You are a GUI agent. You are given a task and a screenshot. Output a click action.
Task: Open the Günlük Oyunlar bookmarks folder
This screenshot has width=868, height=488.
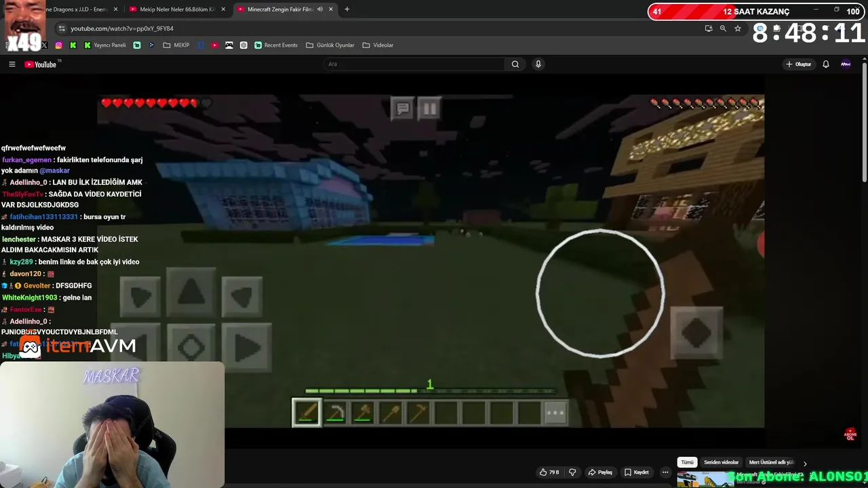330,45
